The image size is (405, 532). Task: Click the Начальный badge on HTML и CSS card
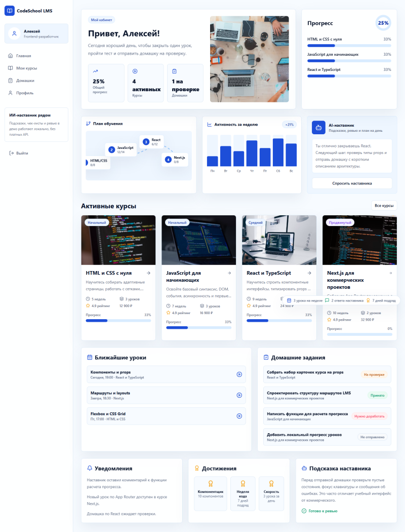point(97,222)
